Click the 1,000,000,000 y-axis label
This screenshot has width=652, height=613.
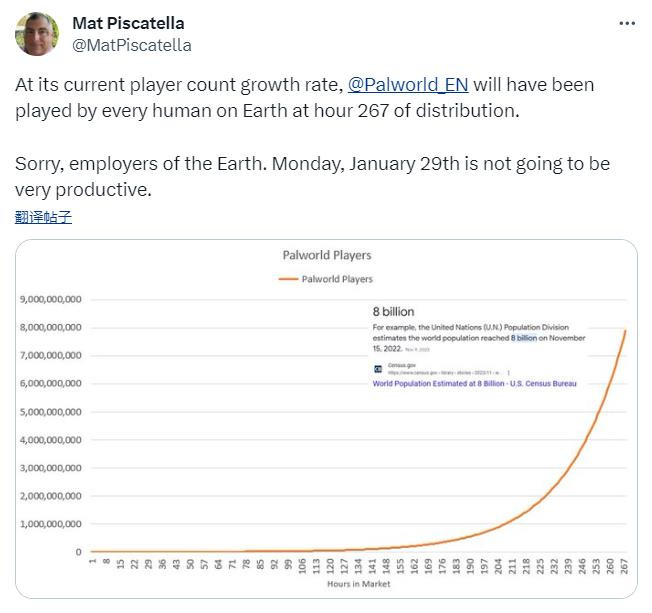[51, 524]
